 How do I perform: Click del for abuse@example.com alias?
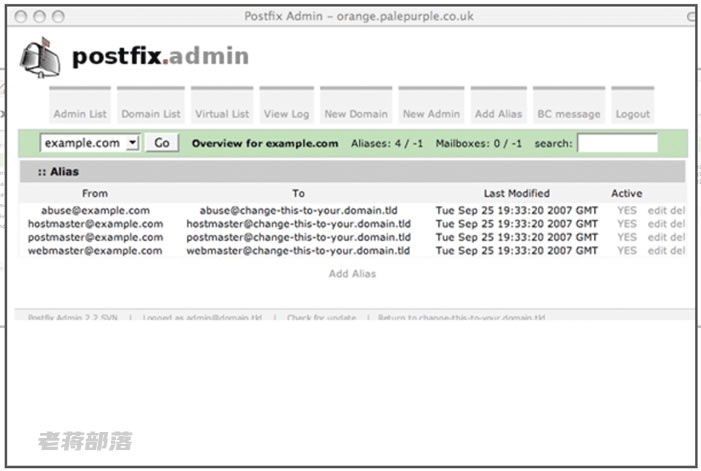678,210
